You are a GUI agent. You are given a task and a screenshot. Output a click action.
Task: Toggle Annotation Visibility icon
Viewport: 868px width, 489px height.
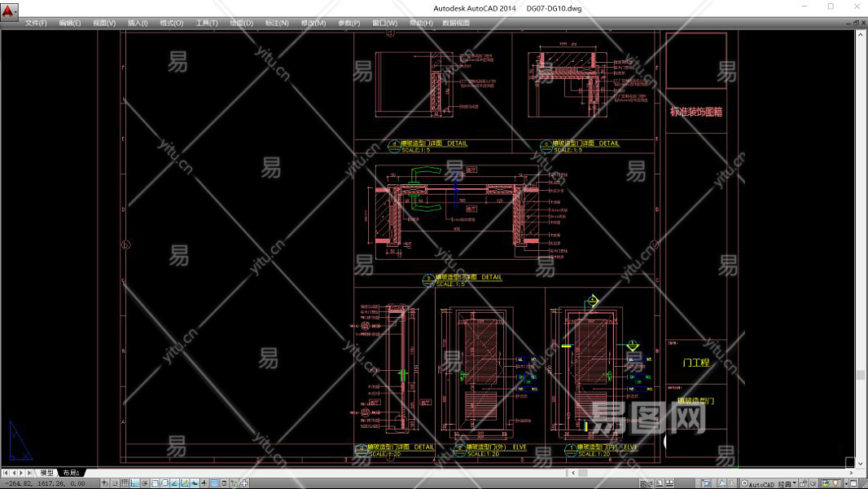click(722, 483)
